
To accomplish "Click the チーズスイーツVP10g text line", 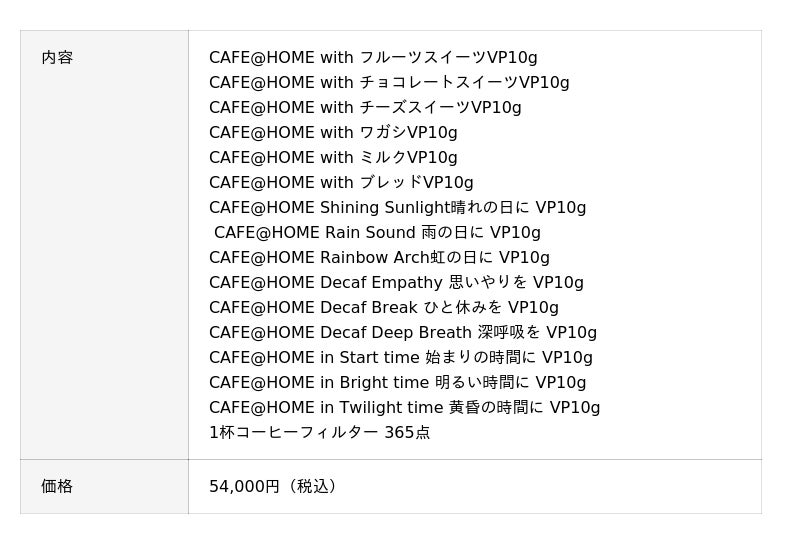I will [x=365, y=108].
